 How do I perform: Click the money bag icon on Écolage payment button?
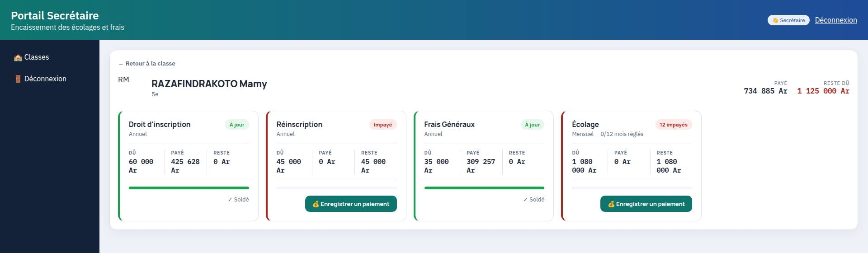(x=611, y=204)
